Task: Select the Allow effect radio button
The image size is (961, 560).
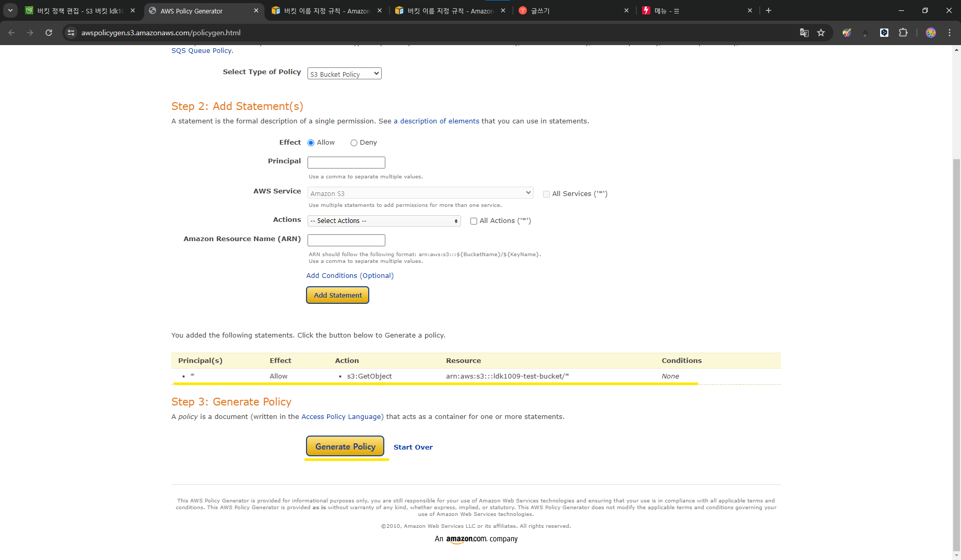Action: click(x=311, y=143)
